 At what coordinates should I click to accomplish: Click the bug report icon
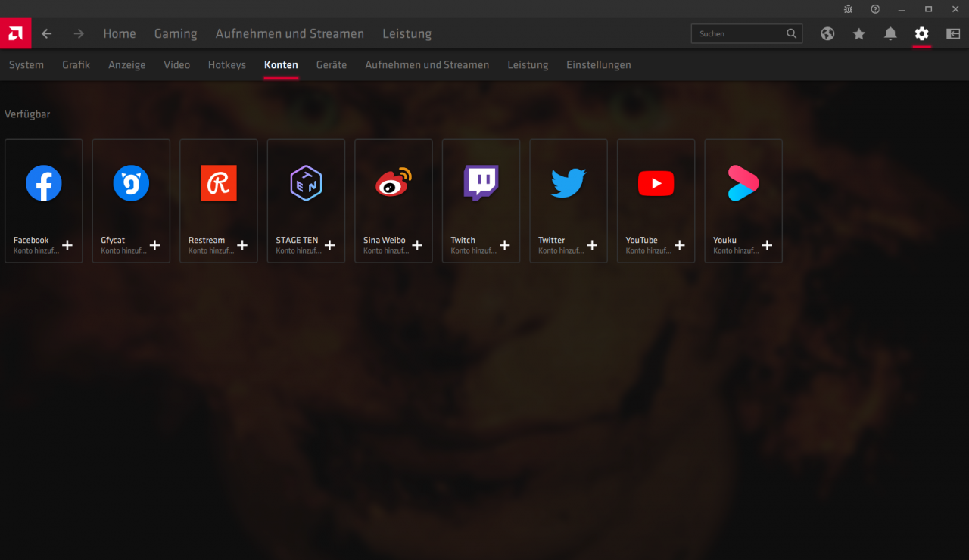[849, 9]
